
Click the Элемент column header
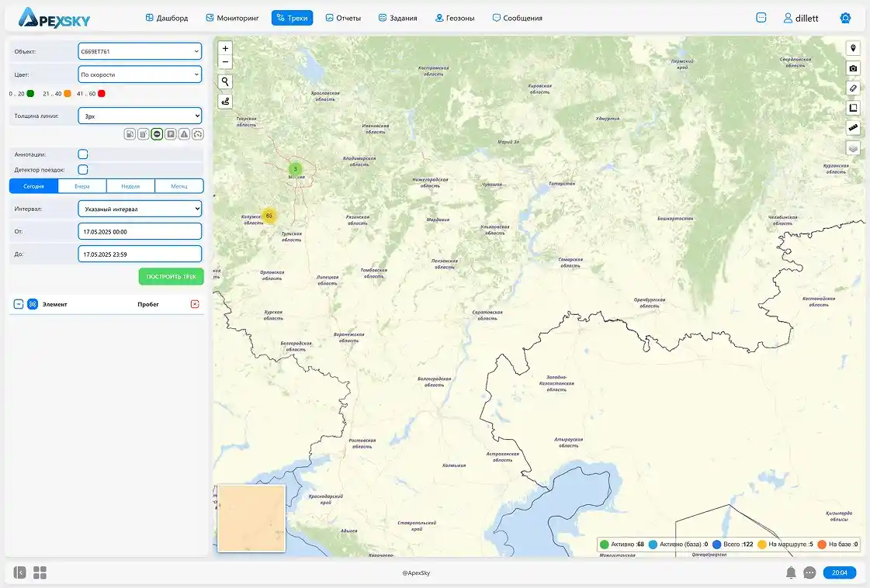coord(54,304)
